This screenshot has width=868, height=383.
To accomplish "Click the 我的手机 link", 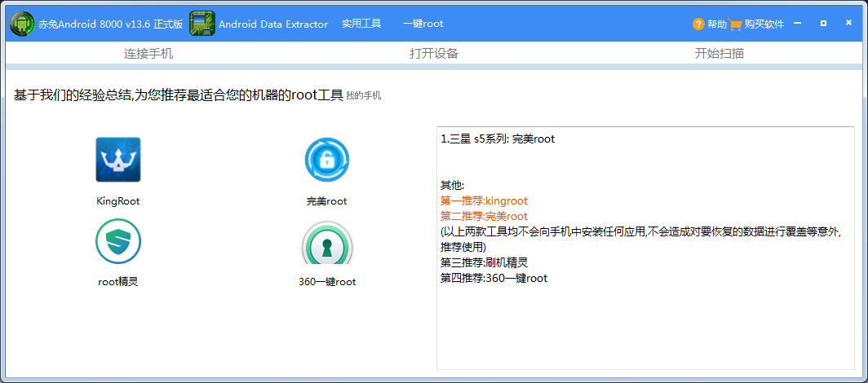I will (364, 95).
